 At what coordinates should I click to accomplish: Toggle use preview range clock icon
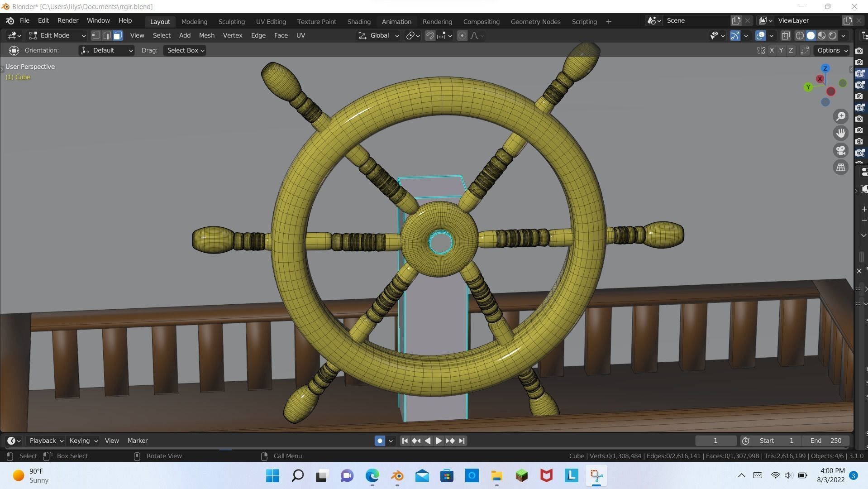click(x=746, y=441)
